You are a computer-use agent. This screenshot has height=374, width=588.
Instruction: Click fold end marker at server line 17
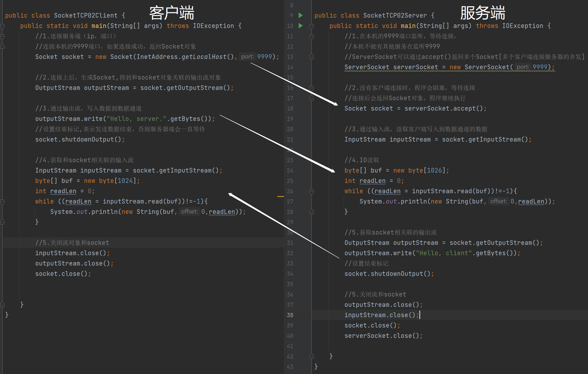(312, 98)
